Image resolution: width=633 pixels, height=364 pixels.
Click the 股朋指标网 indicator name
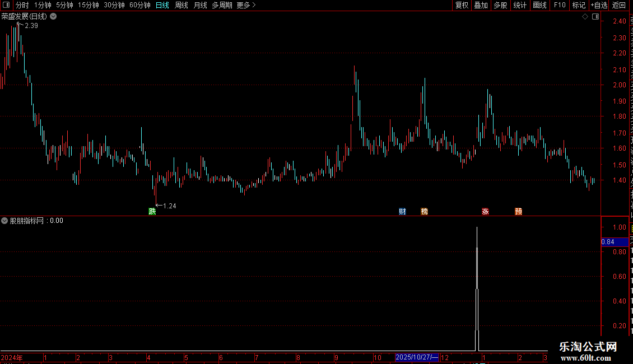[x=27, y=221]
